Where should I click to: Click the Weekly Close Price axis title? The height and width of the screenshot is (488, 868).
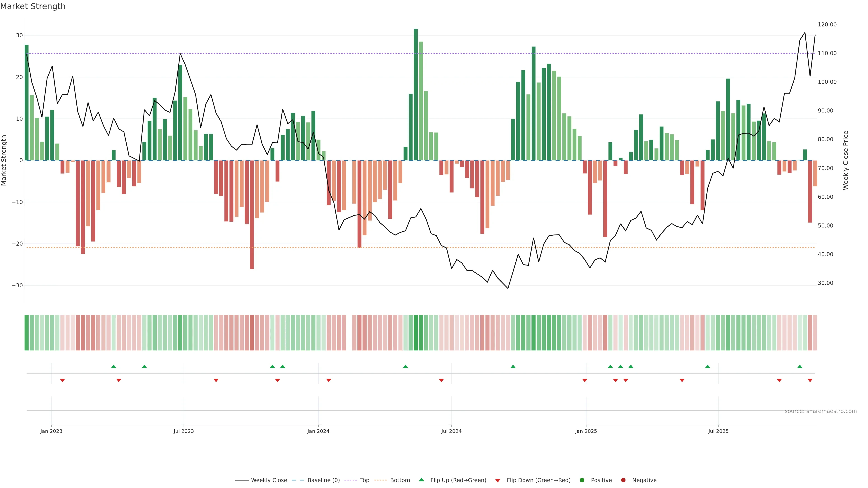pos(845,160)
